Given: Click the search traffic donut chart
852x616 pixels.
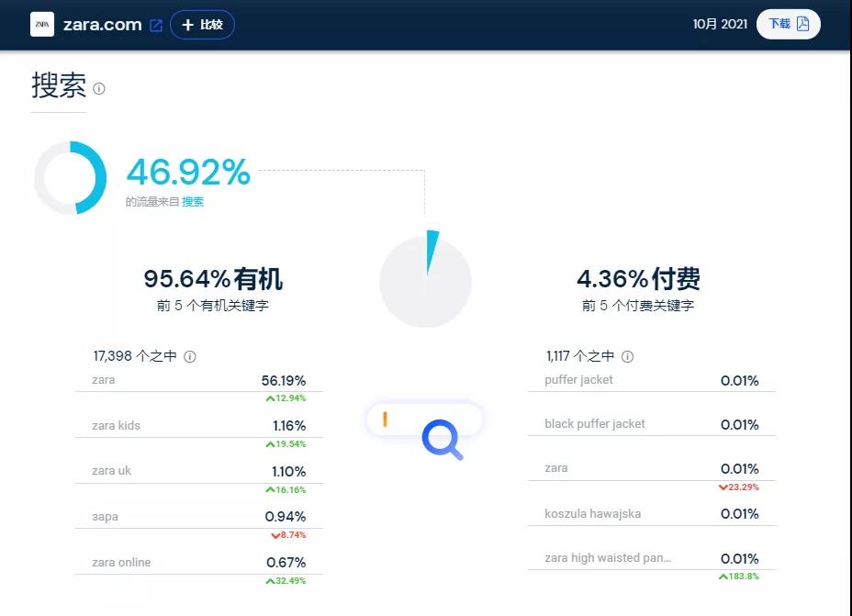Looking at the screenshot, I should [x=71, y=178].
